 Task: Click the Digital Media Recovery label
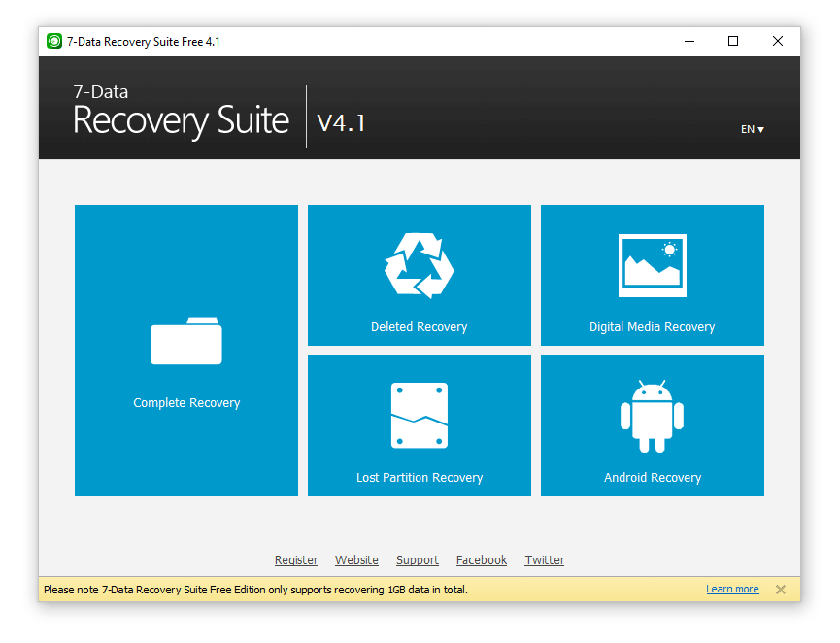(652, 327)
